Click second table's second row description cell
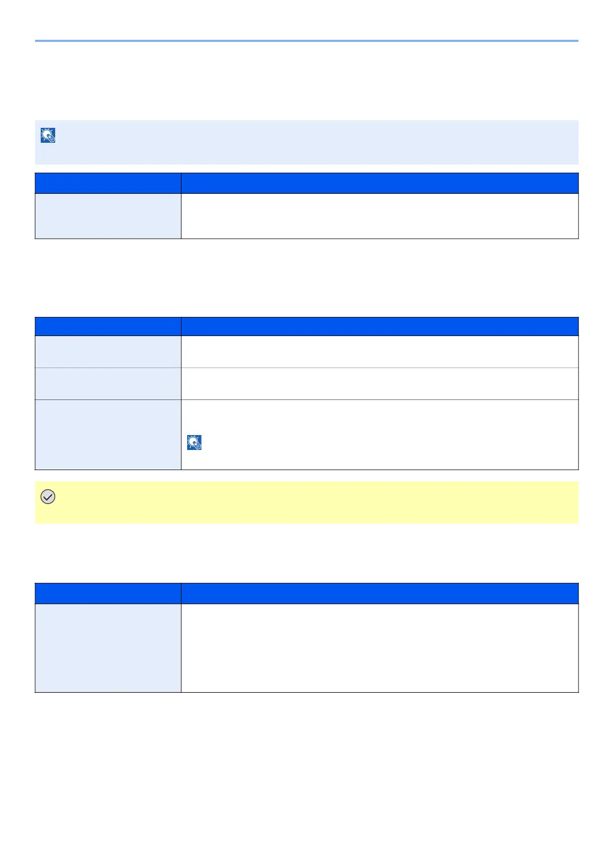 (x=380, y=383)
